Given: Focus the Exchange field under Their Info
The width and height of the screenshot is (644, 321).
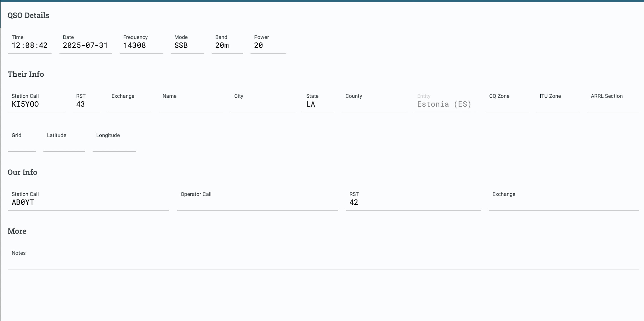Looking at the screenshot, I should point(130,102).
